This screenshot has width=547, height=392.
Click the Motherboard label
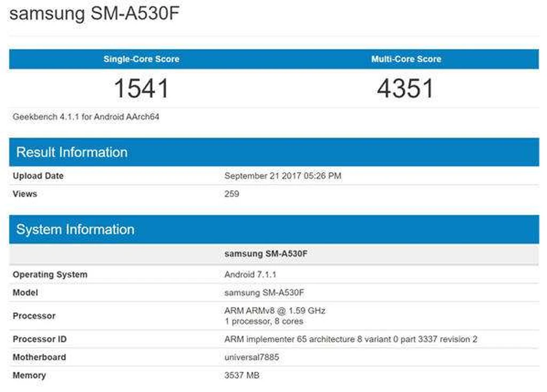click(39, 357)
